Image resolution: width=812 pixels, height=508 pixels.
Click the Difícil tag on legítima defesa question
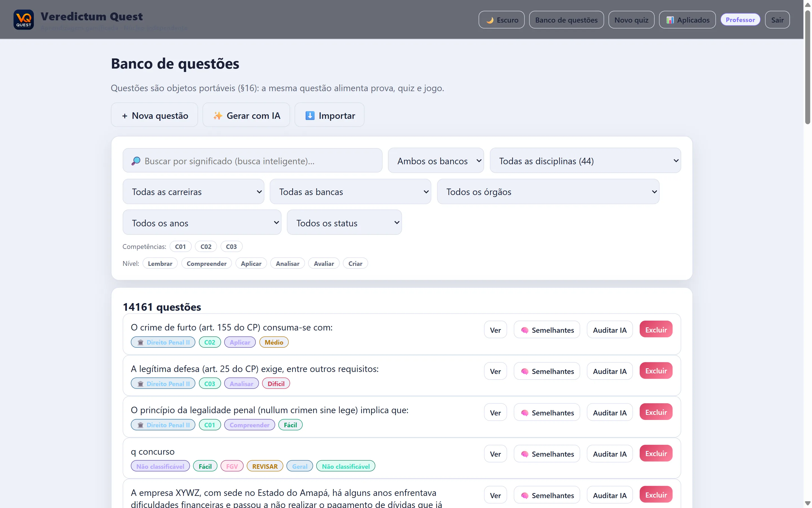click(x=276, y=384)
